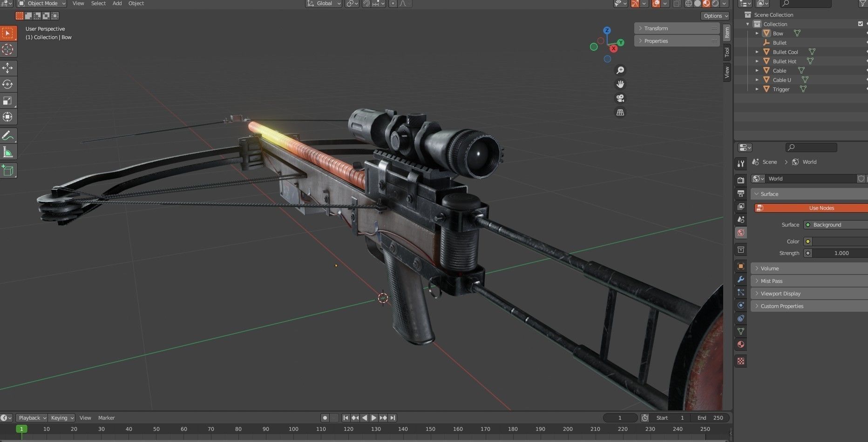Toggle camera view with camera gizmo
The image size is (868, 442).
[620, 98]
